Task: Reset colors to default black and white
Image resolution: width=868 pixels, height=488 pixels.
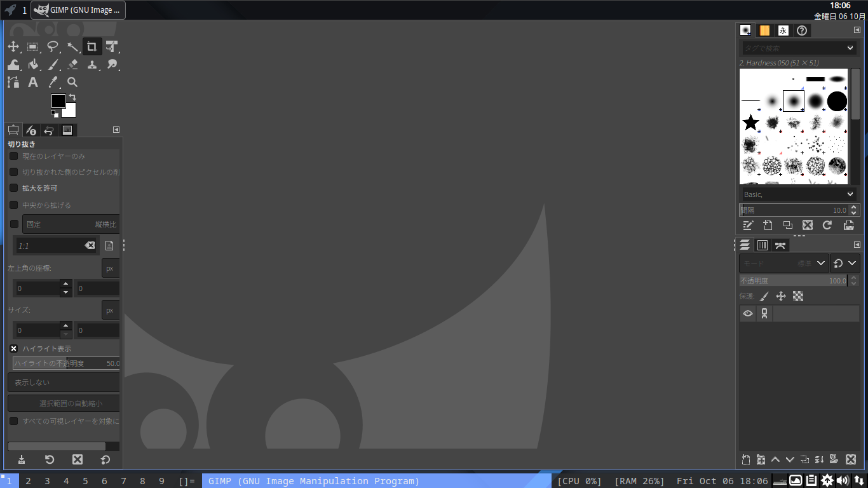Action: click(55, 114)
